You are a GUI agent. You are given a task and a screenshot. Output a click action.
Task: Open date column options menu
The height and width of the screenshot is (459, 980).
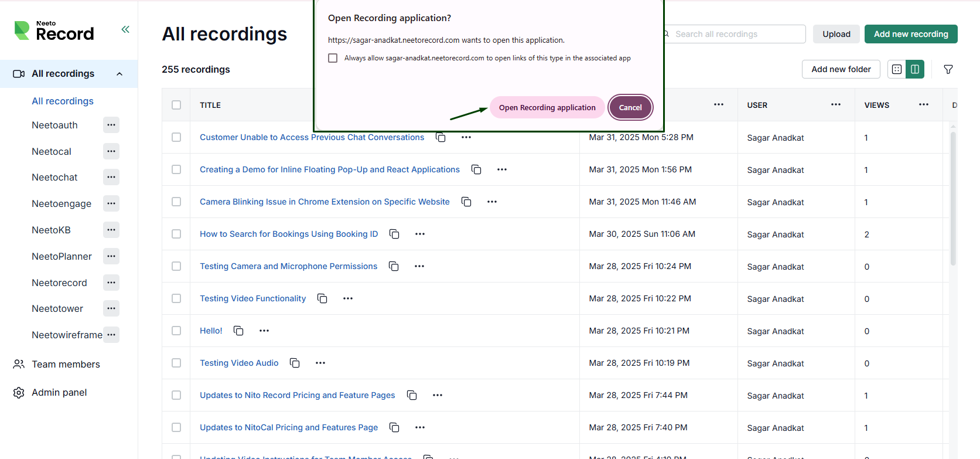(719, 105)
